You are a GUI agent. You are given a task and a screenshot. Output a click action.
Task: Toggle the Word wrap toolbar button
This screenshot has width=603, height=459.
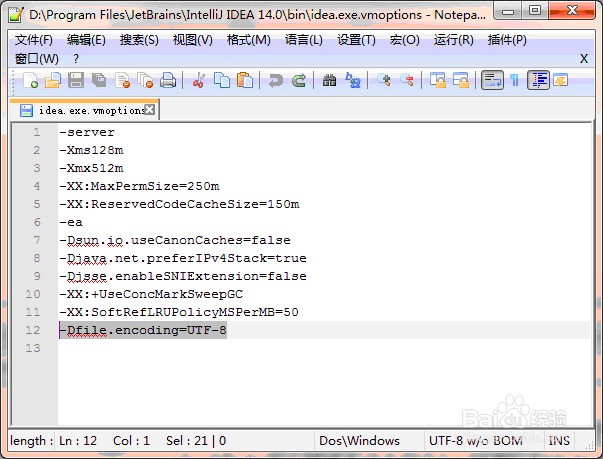(492, 80)
